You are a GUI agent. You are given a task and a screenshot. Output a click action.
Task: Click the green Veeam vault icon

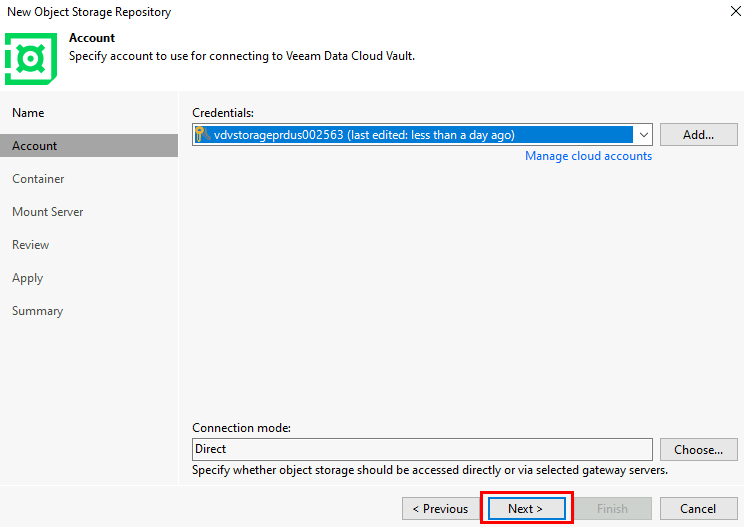click(31, 58)
